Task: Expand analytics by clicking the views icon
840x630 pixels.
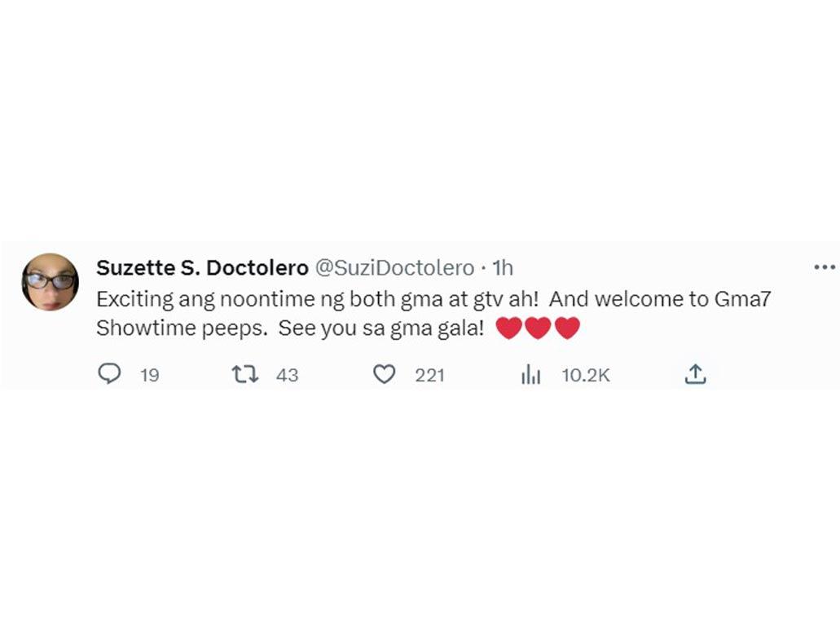Action: [530, 375]
